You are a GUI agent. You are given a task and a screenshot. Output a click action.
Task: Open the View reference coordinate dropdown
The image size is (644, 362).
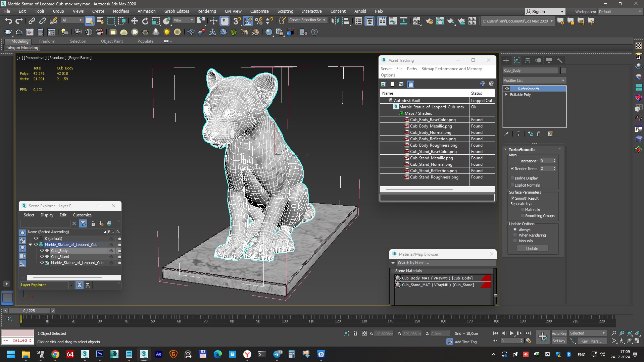[x=183, y=20]
